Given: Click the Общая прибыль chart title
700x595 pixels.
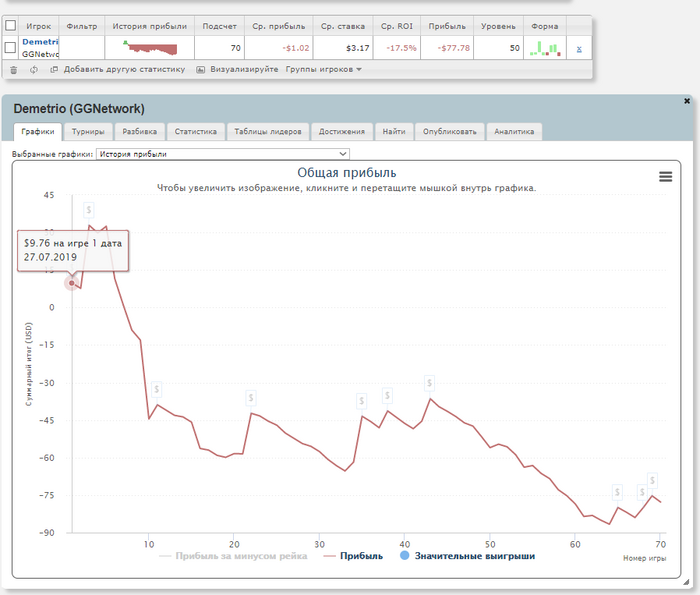Looking at the screenshot, I should (x=347, y=173).
